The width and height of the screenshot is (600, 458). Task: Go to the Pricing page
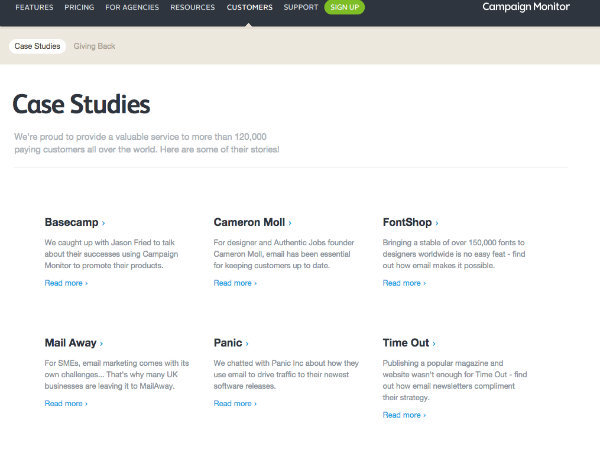[x=79, y=7]
